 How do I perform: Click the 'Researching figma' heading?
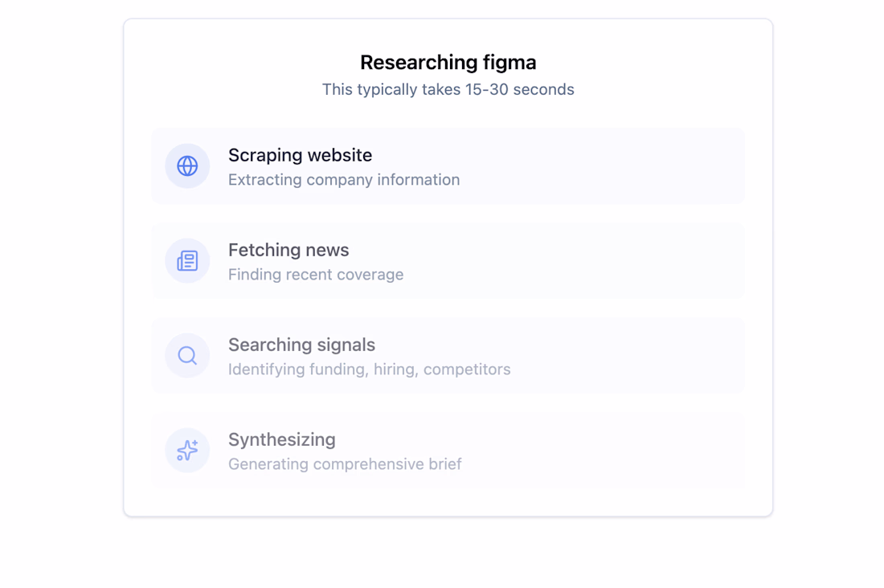point(448,63)
